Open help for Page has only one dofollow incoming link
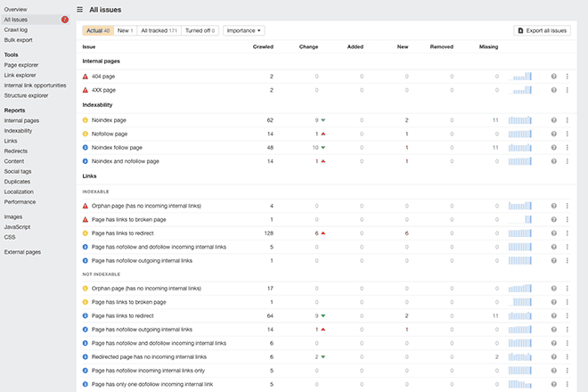Screen dimensions: 588x392 (553, 384)
